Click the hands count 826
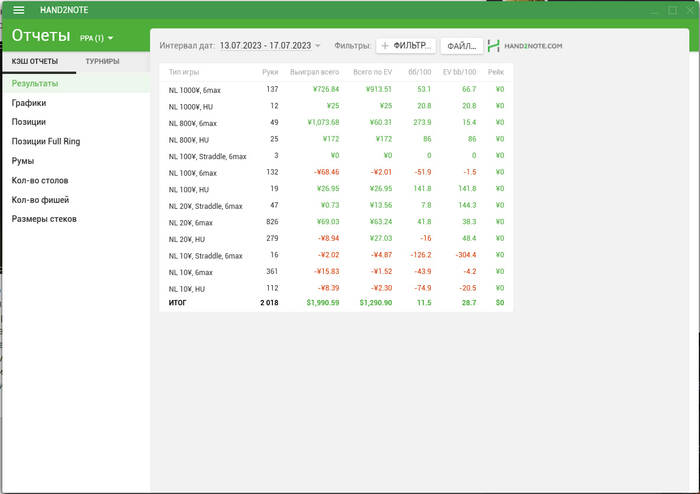700x494 pixels. [x=272, y=222]
